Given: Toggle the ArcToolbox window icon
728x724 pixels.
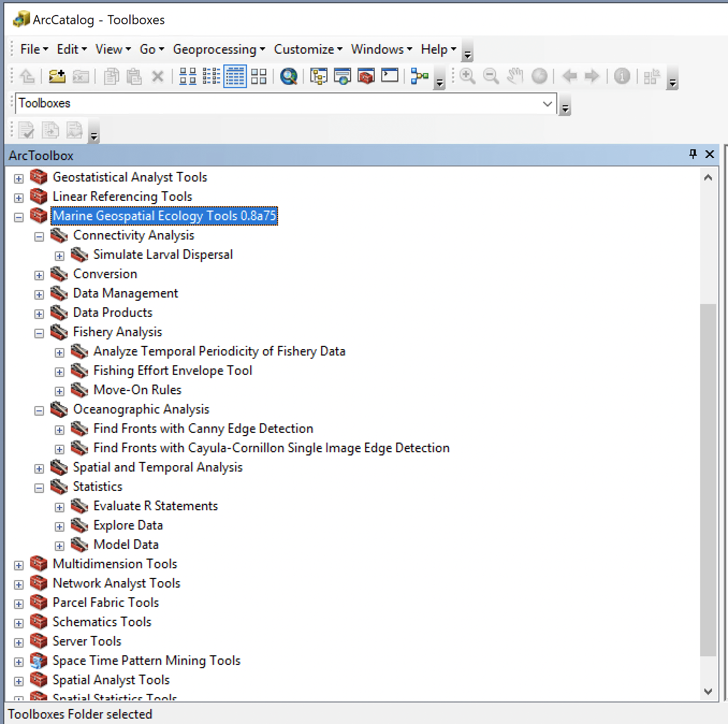Looking at the screenshot, I should [366, 76].
